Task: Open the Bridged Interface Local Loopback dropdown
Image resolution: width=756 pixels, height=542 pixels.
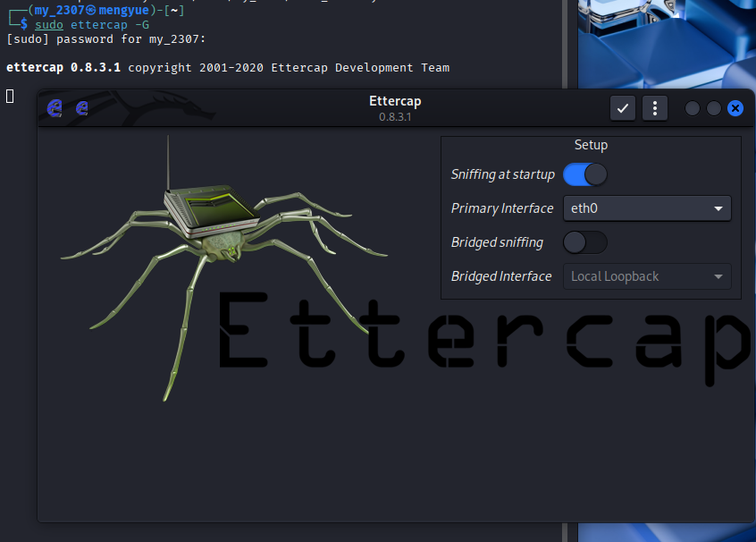Action: click(x=647, y=276)
